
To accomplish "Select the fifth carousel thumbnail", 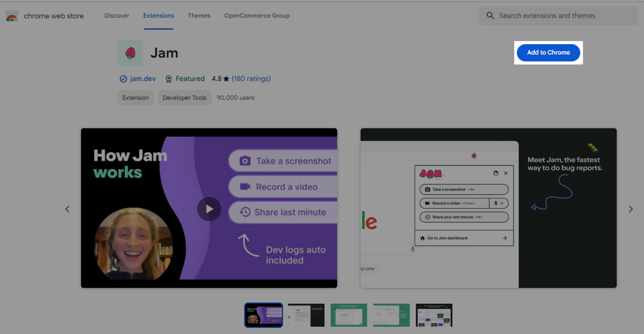I will [x=434, y=315].
